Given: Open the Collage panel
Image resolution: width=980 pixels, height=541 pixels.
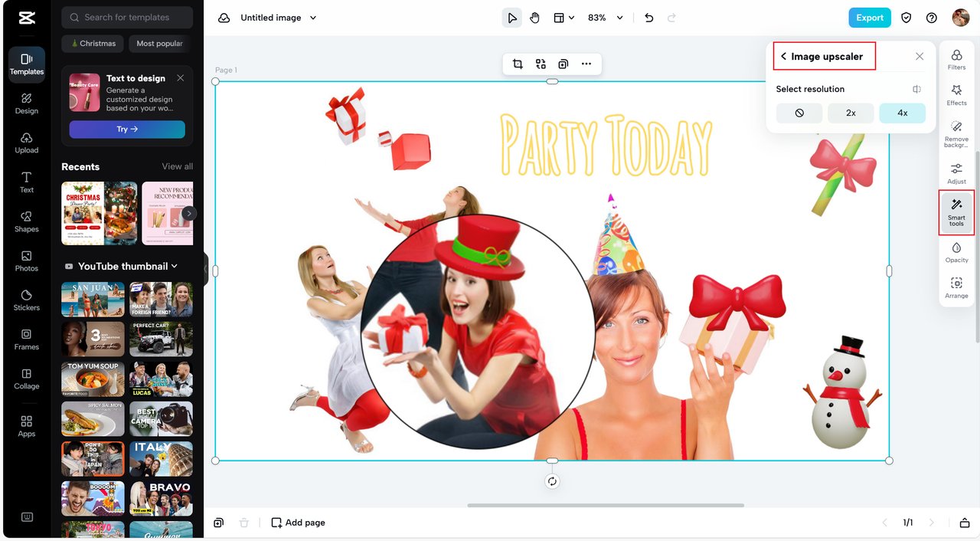Looking at the screenshot, I should click(x=27, y=379).
